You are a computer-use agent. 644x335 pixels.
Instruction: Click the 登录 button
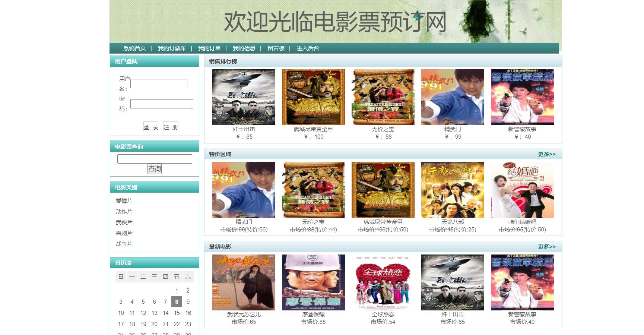151,127
